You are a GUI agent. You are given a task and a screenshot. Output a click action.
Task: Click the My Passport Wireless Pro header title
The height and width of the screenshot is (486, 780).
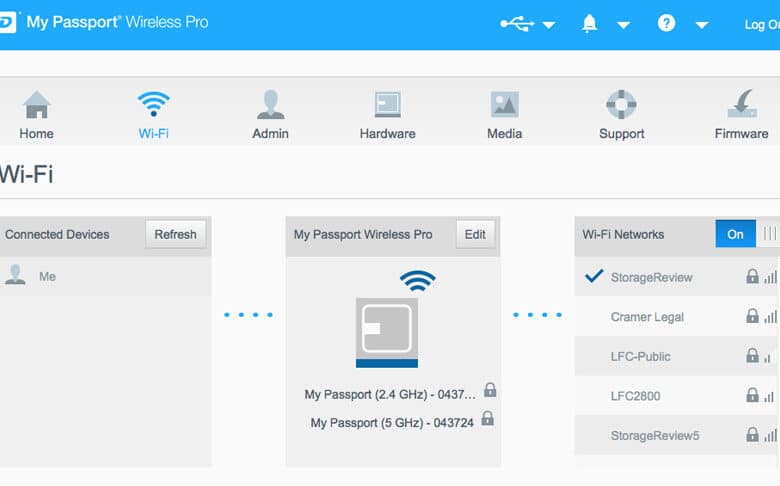[x=363, y=234]
